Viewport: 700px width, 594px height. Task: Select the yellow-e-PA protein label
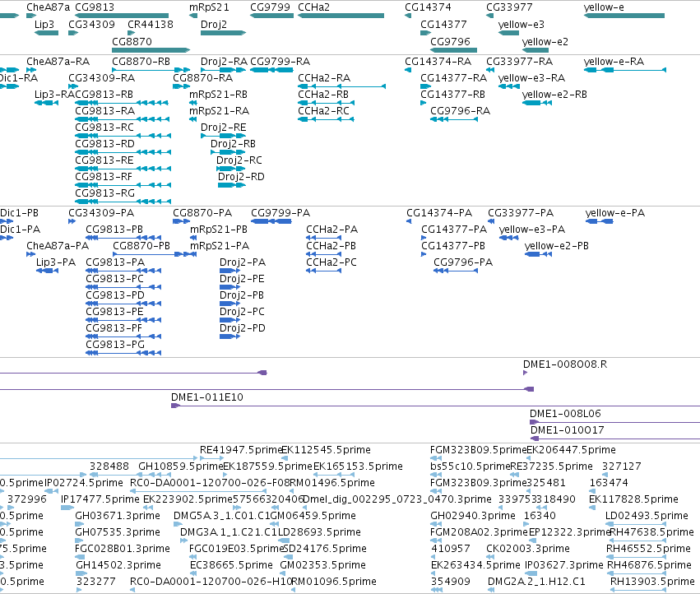click(x=615, y=212)
